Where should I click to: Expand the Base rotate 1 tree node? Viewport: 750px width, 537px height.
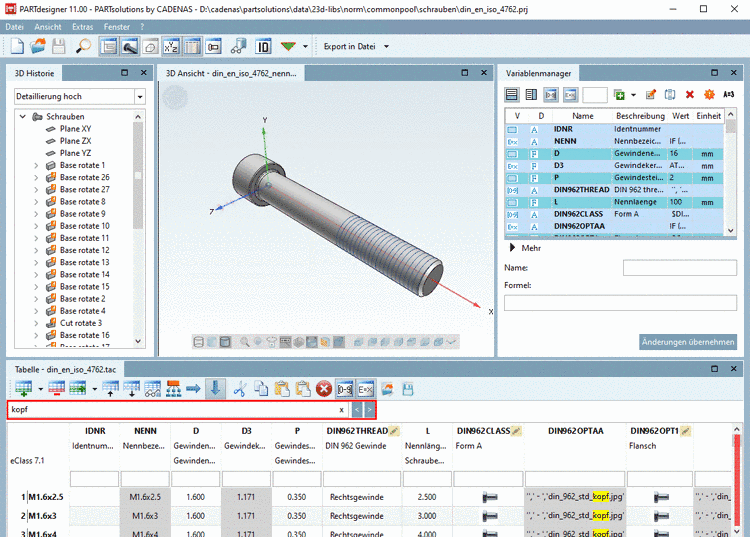point(36,165)
